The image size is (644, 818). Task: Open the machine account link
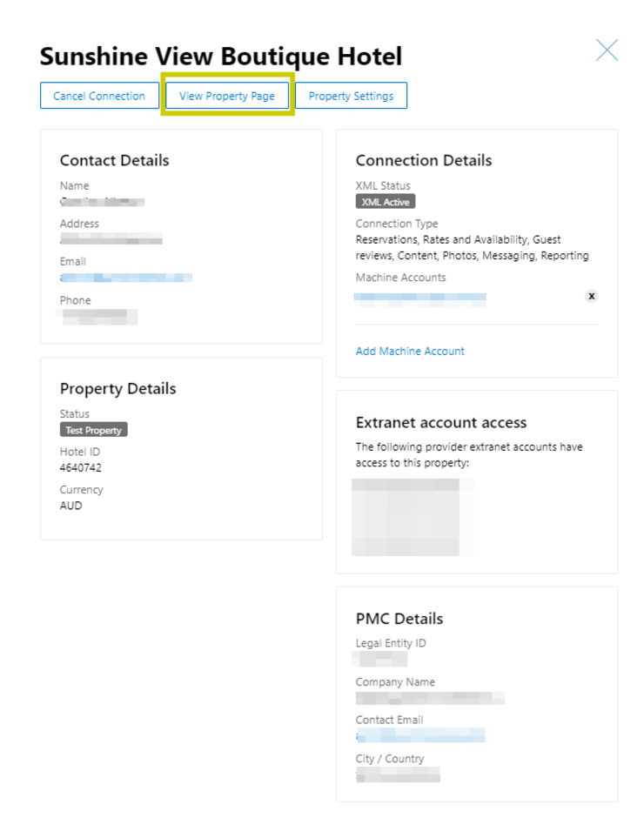(420, 297)
